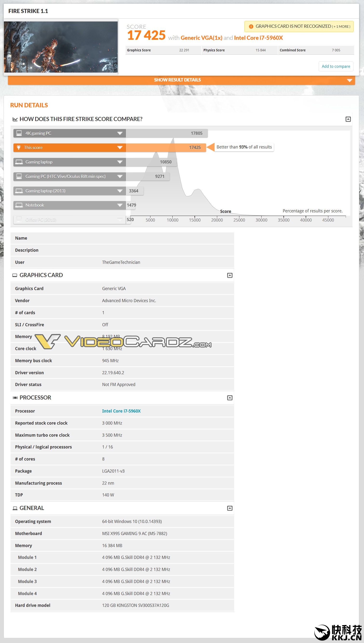This screenshot has width=364, height=643.
Task: Click the Graphics Card Is Not Recognized warning
Action: [x=299, y=27]
